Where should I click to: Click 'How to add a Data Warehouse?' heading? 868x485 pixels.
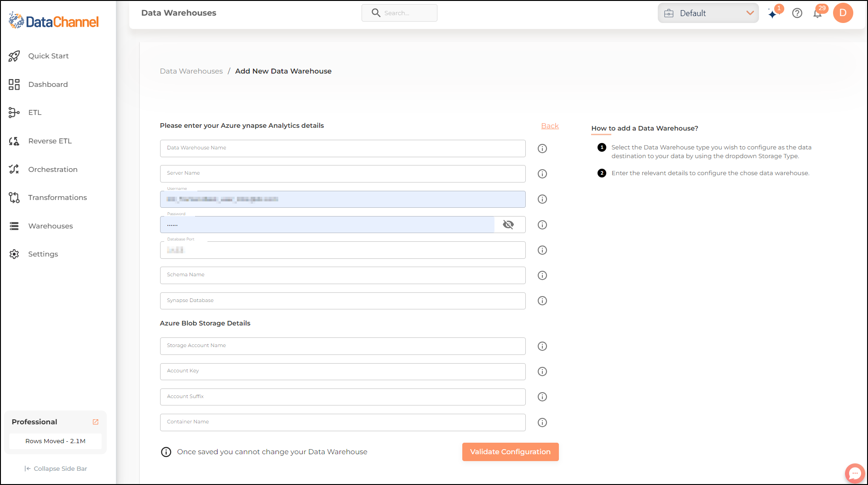[x=644, y=128]
